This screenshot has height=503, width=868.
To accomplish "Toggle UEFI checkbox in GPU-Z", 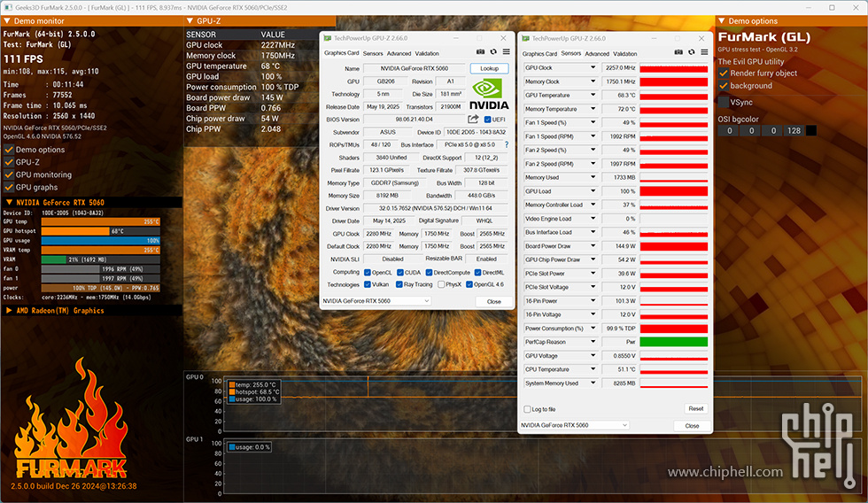I will coord(487,120).
